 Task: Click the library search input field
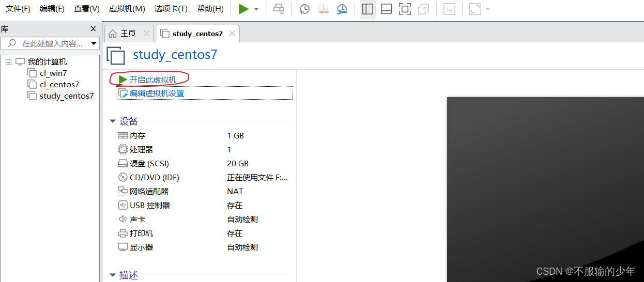point(49,43)
